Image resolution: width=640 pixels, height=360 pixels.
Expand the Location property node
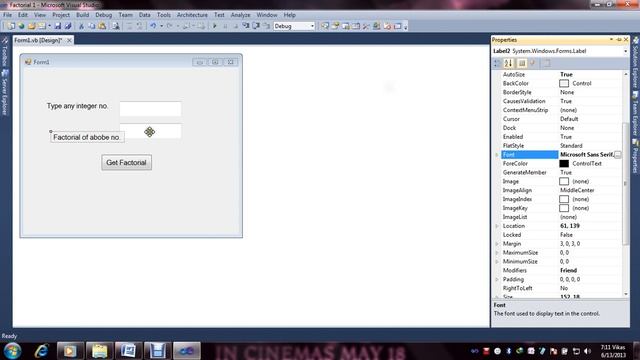497,226
